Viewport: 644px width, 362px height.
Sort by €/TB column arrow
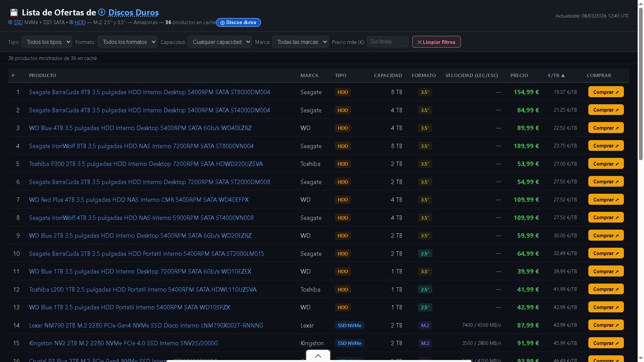(563, 75)
